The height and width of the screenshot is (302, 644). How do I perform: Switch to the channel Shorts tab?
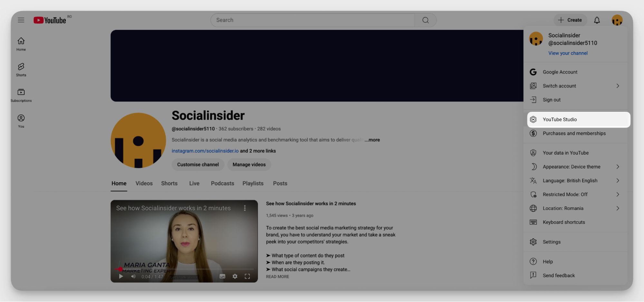point(169,184)
